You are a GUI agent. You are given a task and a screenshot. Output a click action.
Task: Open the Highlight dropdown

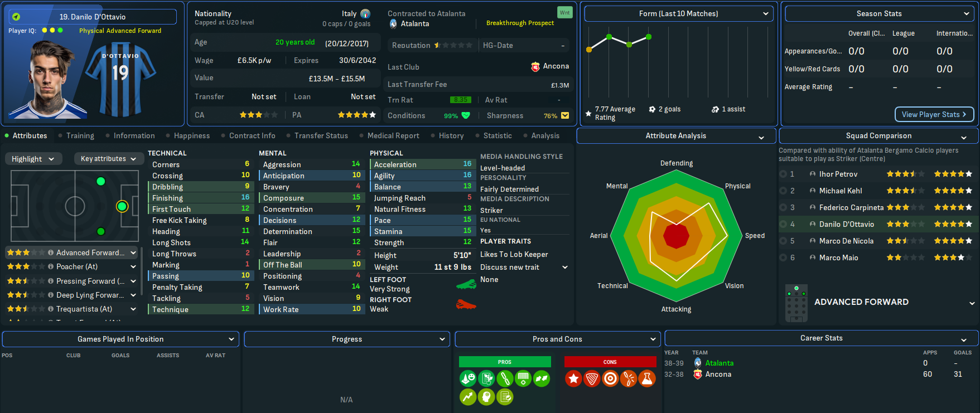click(x=33, y=159)
